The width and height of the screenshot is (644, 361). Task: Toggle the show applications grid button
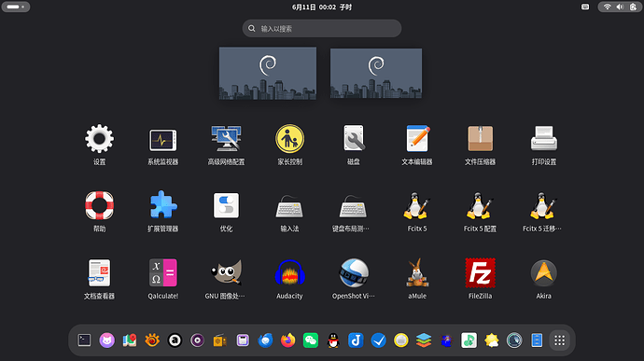pos(559,340)
